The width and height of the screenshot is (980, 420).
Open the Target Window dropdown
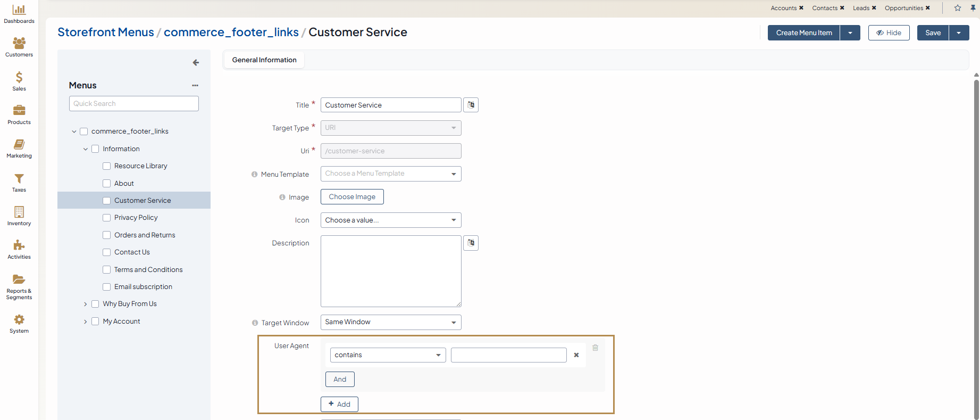[390, 322]
